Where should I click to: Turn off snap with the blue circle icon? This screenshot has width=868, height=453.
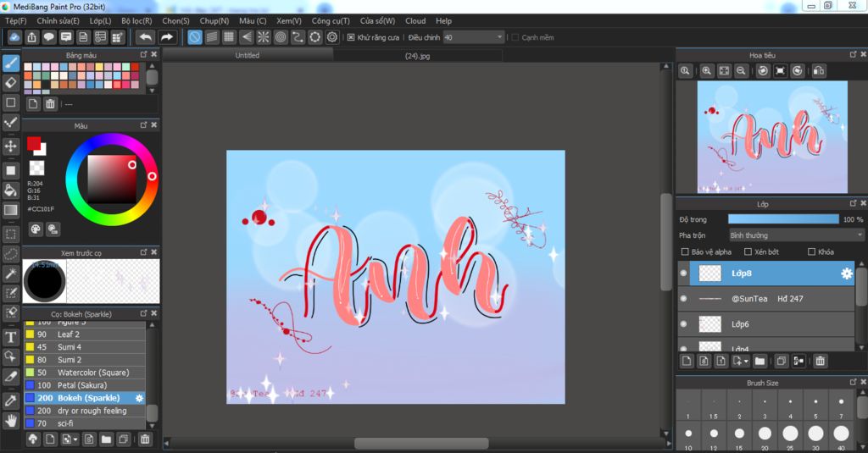195,37
